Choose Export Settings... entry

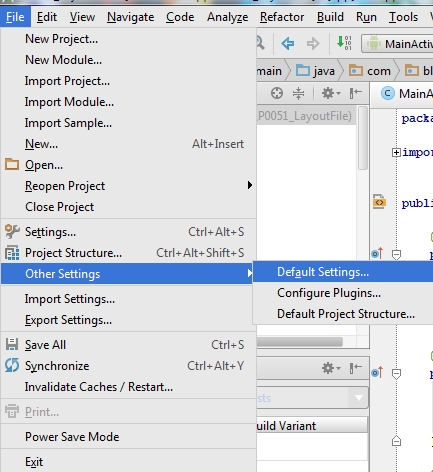click(x=128, y=320)
